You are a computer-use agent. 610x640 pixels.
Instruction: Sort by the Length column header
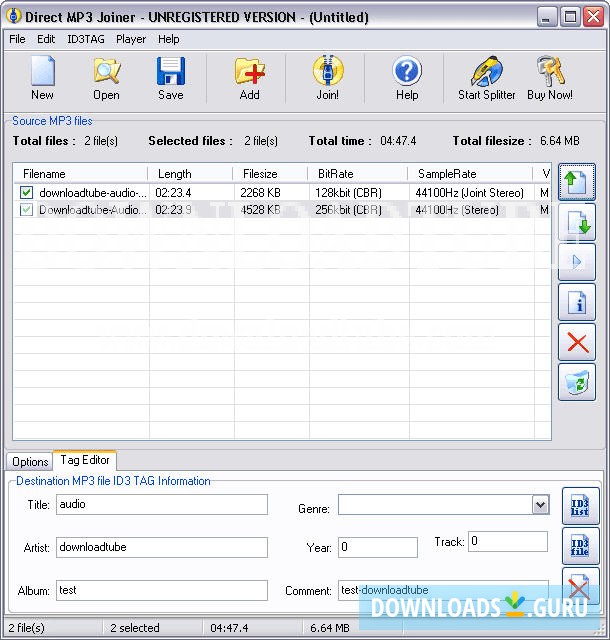click(190, 174)
